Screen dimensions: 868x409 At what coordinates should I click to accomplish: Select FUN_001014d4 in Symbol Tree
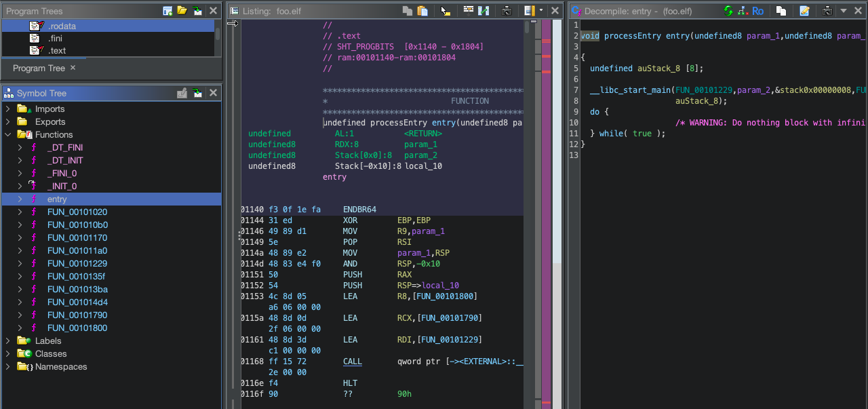click(77, 302)
